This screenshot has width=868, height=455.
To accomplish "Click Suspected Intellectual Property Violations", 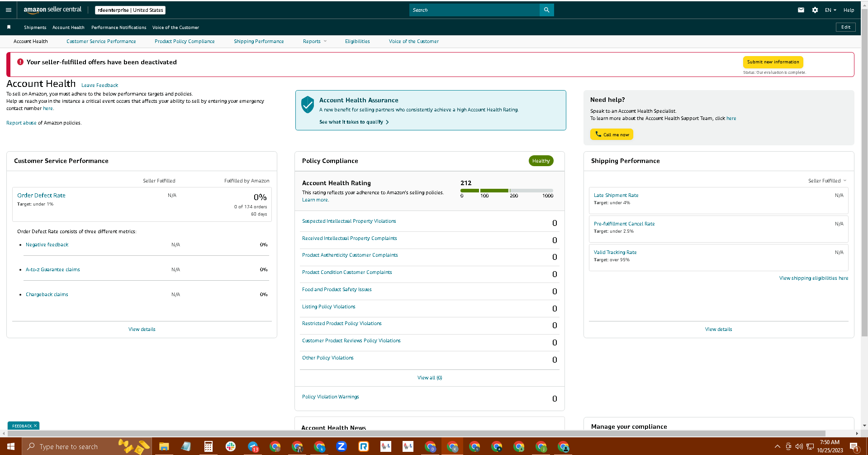I will (x=349, y=221).
